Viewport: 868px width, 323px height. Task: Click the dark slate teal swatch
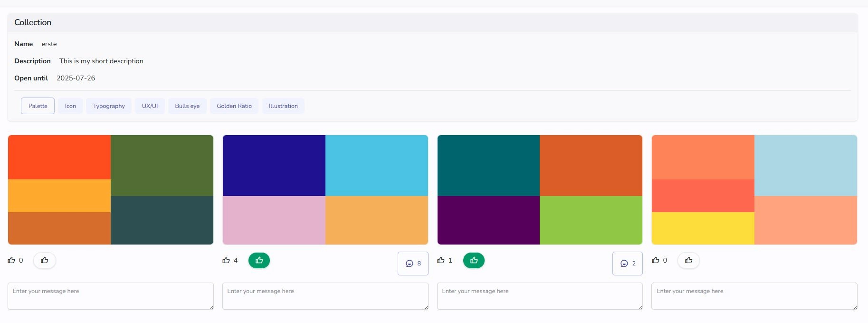click(162, 220)
